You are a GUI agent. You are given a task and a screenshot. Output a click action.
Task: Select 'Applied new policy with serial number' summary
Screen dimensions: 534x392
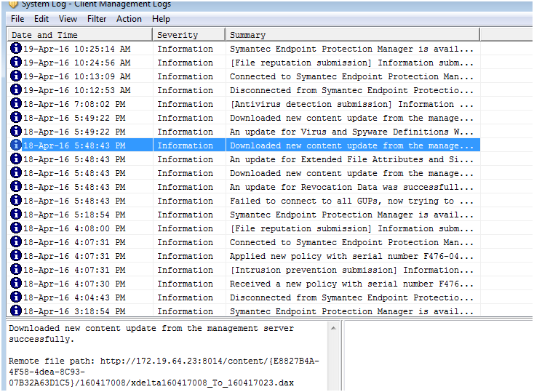click(x=351, y=256)
